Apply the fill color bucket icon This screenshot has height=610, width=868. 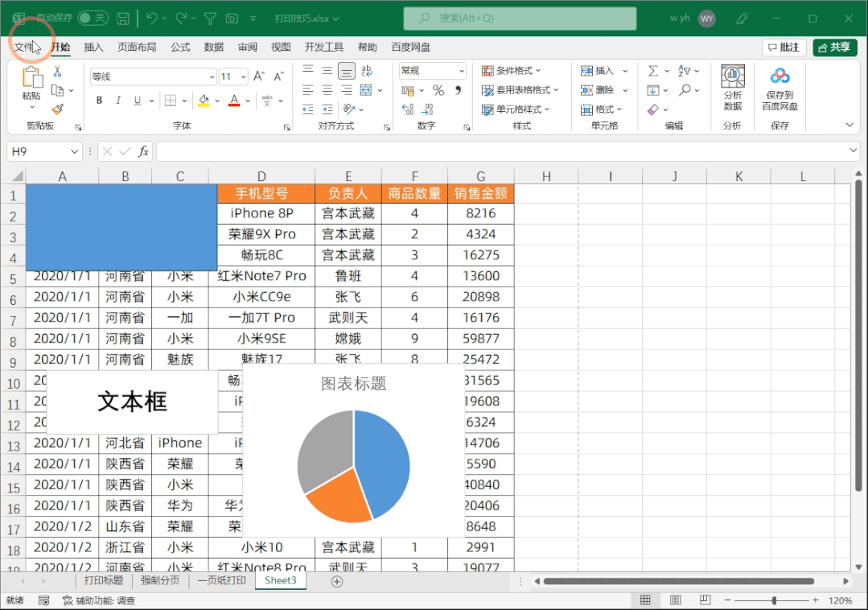[204, 101]
